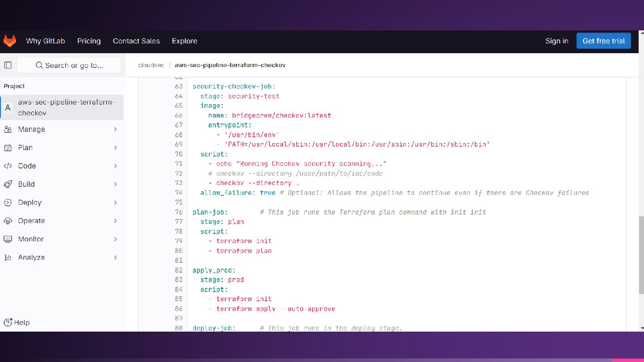Click the project avatar letter A
This screenshot has height=362, width=644.
pos(8,108)
